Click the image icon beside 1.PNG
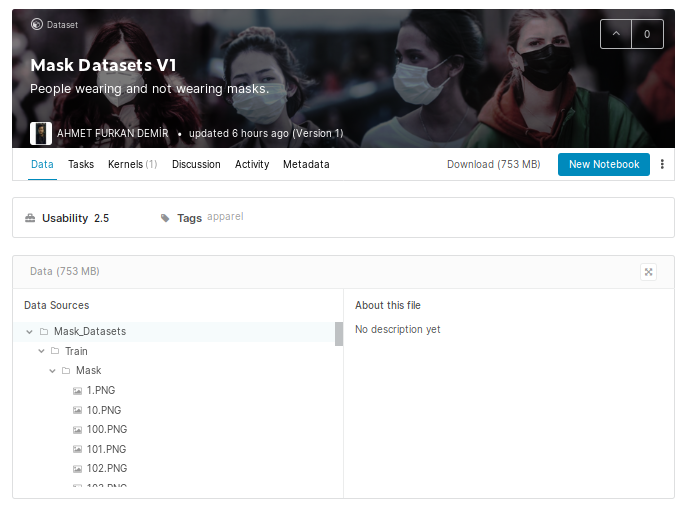 [77, 391]
